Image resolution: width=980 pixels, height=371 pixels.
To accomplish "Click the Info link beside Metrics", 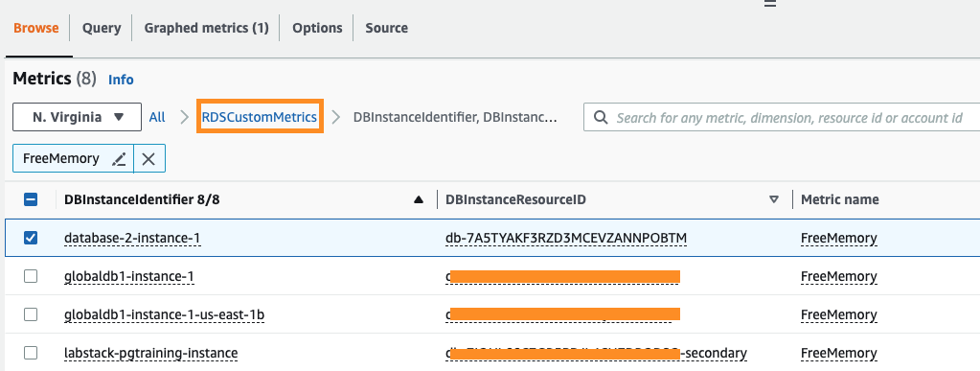I will 122,80.
